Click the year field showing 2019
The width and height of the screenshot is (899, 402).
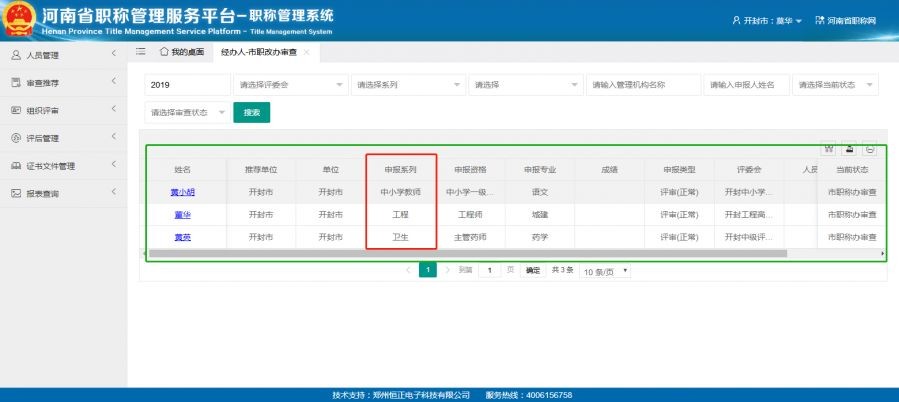coord(187,85)
